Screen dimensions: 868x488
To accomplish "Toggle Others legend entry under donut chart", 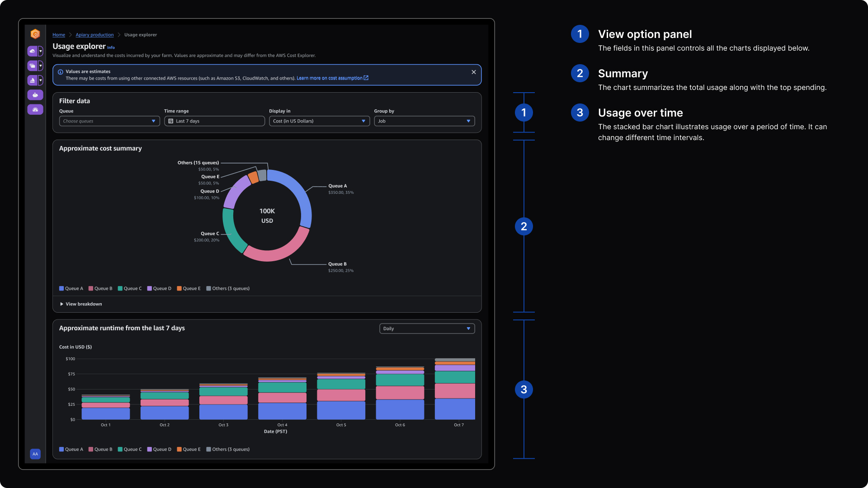I will [228, 289].
